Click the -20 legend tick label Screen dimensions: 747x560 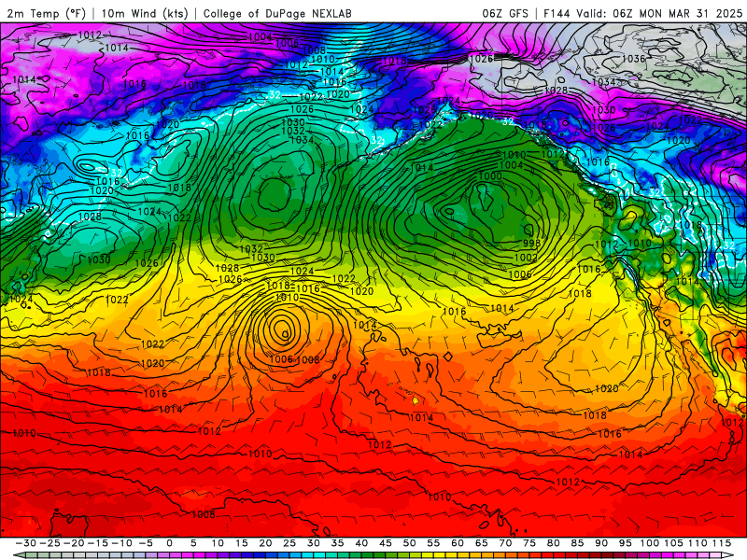[x=74, y=543]
